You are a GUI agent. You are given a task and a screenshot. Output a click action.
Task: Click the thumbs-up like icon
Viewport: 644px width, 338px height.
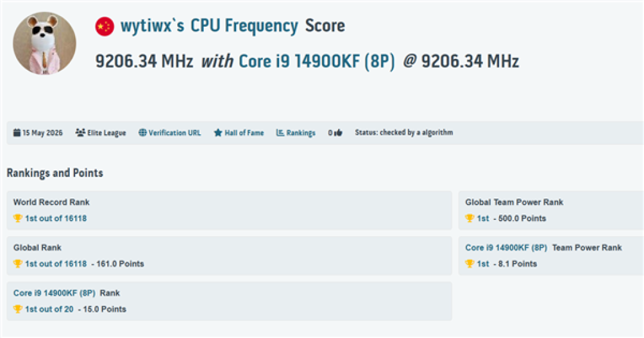pos(338,133)
